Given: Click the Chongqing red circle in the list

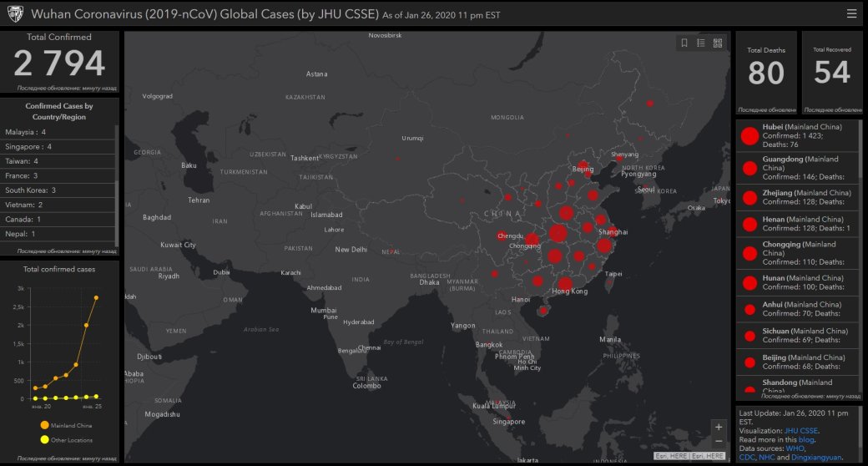Looking at the screenshot, I should pos(749,254).
